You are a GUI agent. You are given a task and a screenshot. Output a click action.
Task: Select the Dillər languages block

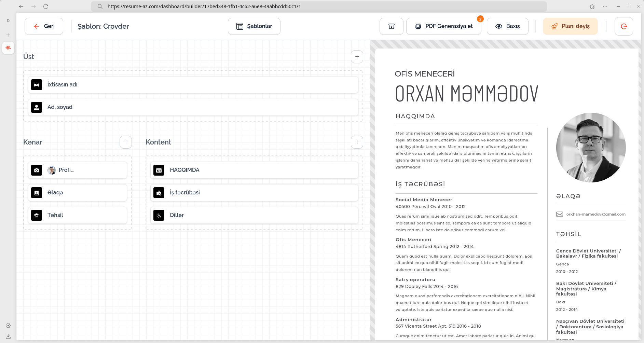tap(254, 215)
